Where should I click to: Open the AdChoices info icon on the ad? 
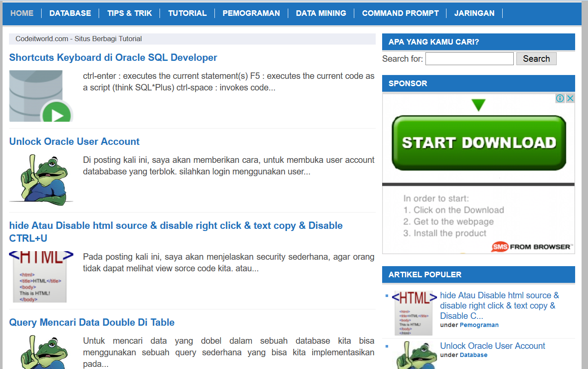tap(560, 98)
